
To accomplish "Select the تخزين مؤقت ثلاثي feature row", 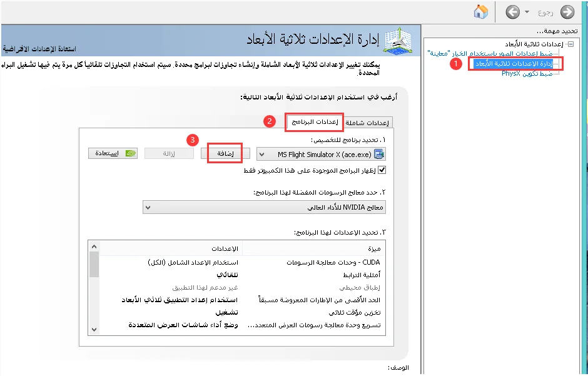I will pos(242,312).
